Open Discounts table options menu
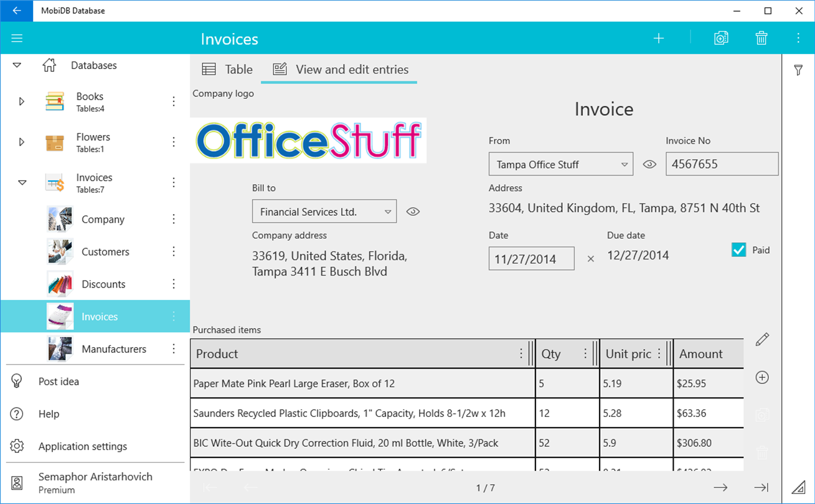The width and height of the screenshot is (815, 504). (174, 284)
